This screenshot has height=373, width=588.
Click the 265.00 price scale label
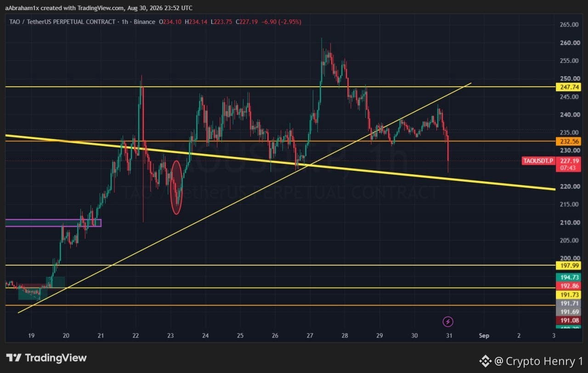point(569,25)
